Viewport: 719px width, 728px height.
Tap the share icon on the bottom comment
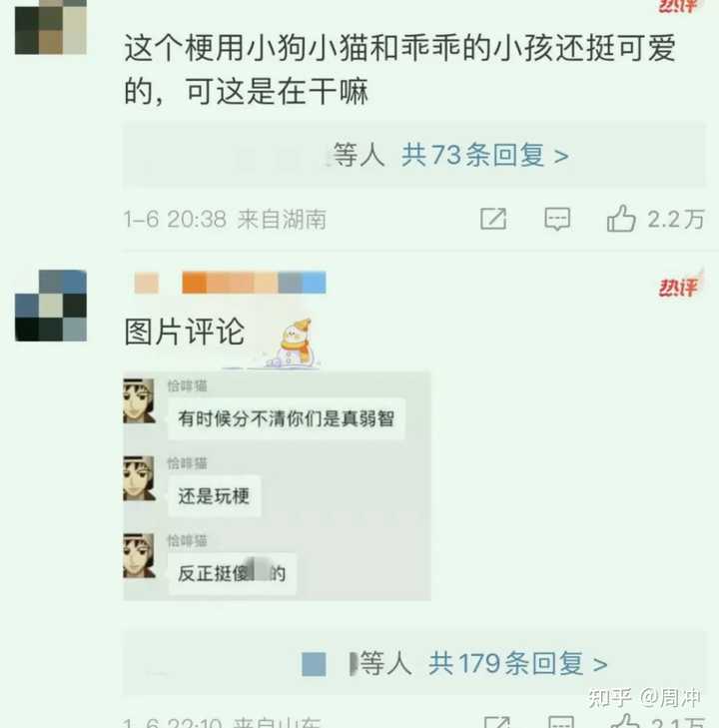click(x=496, y=722)
